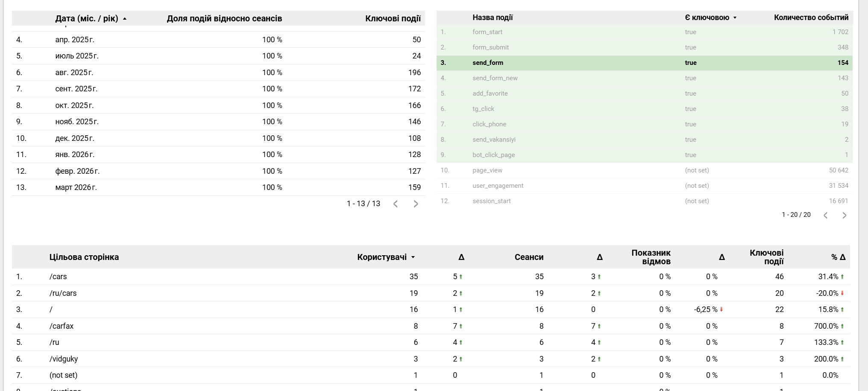This screenshot has width=868, height=391.
Task: Click next page arrow in events table
Action: coord(844,215)
